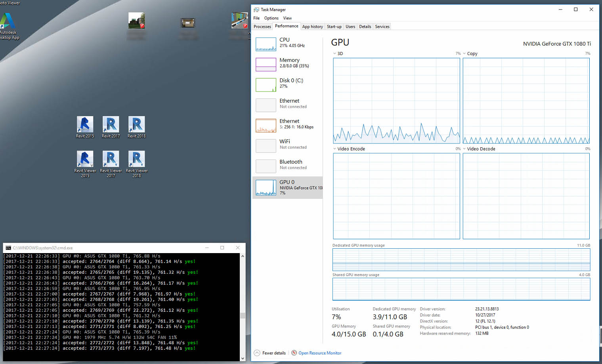Screen dimensions: 602x364
Task: Click the Performance tab
Action: (x=287, y=26)
